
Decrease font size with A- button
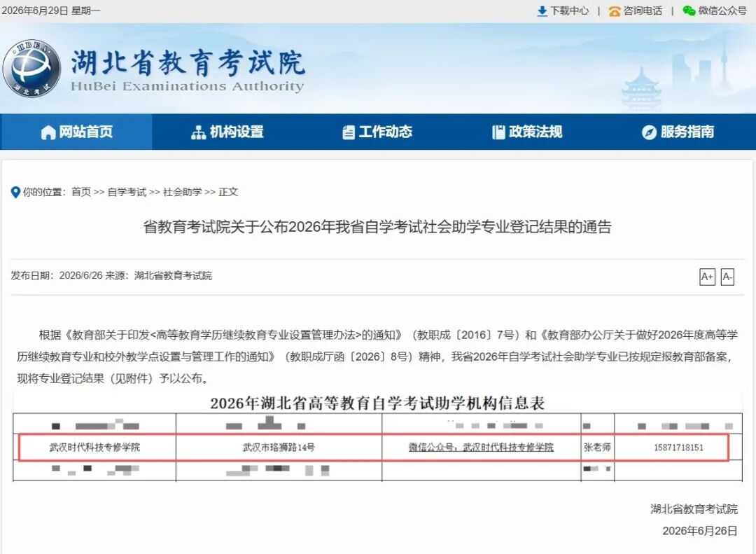tap(727, 277)
